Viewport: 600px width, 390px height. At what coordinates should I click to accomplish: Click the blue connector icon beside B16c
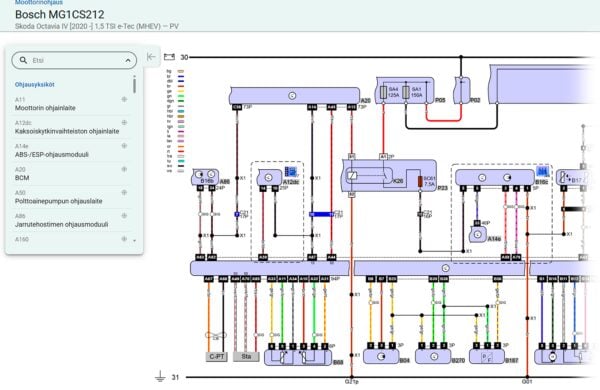click(x=542, y=171)
